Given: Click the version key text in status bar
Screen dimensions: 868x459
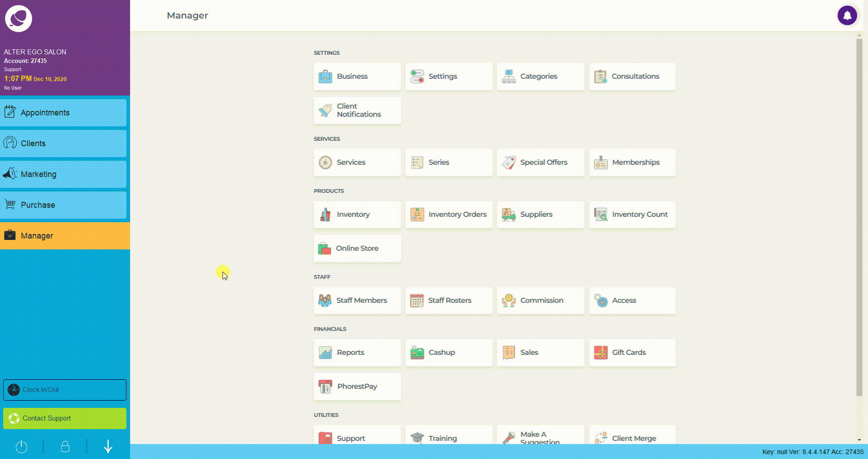Looking at the screenshot, I should point(813,452).
